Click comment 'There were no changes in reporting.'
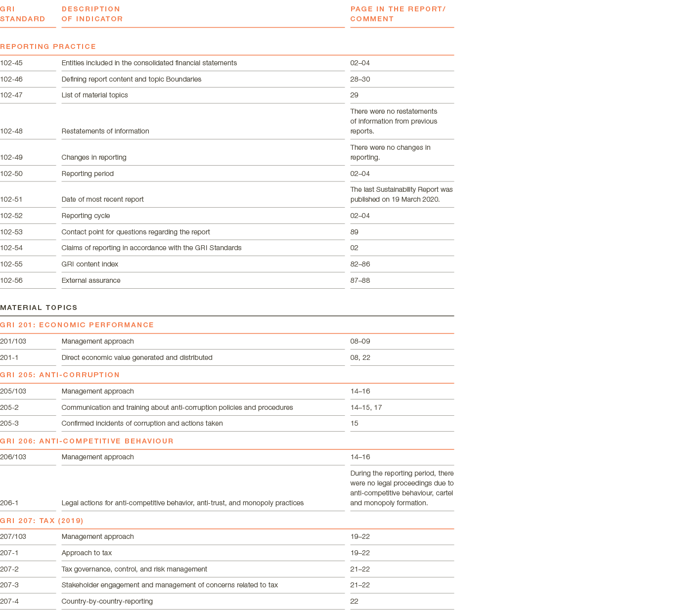673x616 pixels. 391,152
